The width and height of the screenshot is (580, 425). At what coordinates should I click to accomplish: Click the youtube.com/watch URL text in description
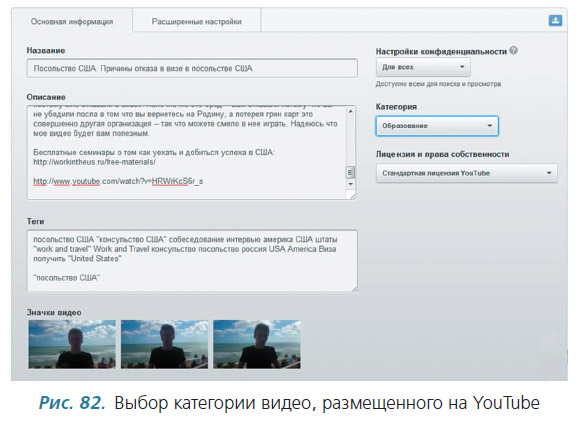(118, 181)
